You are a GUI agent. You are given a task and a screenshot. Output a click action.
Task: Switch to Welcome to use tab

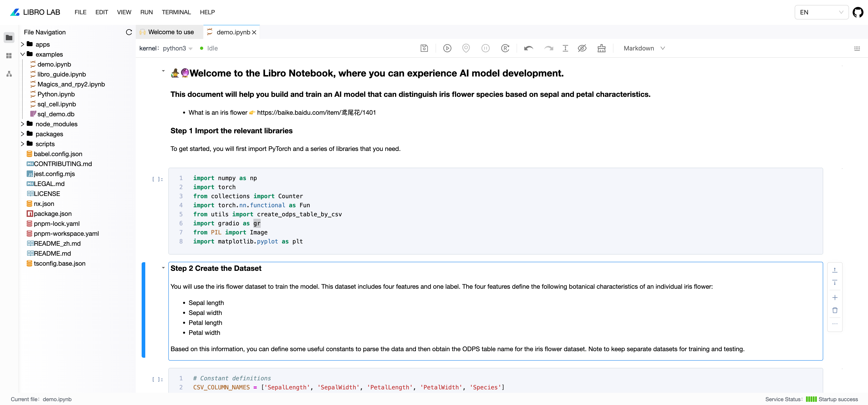tap(171, 32)
